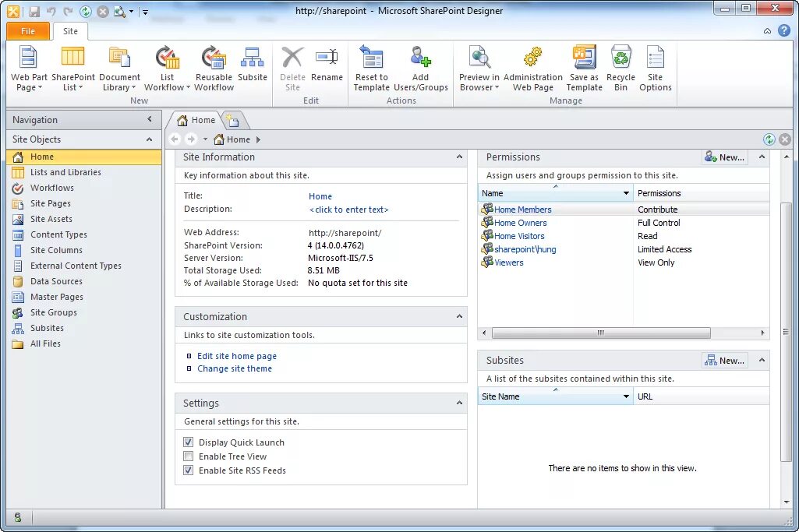Click the Edit site home page link
This screenshot has width=799, height=532.
[x=237, y=356]
